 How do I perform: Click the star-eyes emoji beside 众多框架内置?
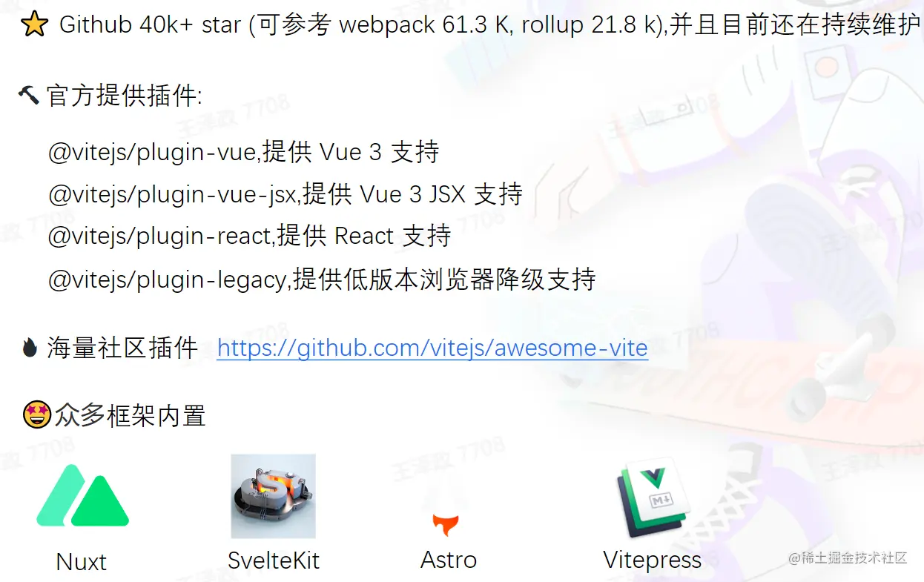36,415
